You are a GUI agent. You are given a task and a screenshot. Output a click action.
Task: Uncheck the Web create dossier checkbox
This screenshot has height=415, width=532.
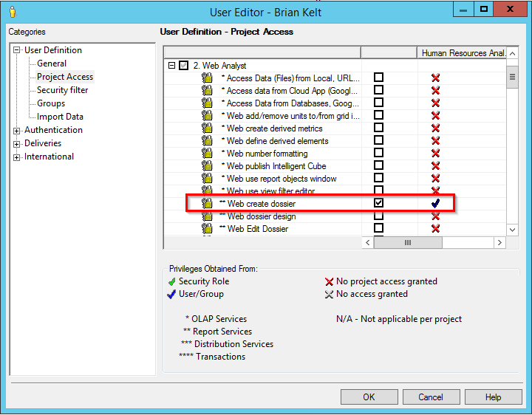(x=378, y=203)
